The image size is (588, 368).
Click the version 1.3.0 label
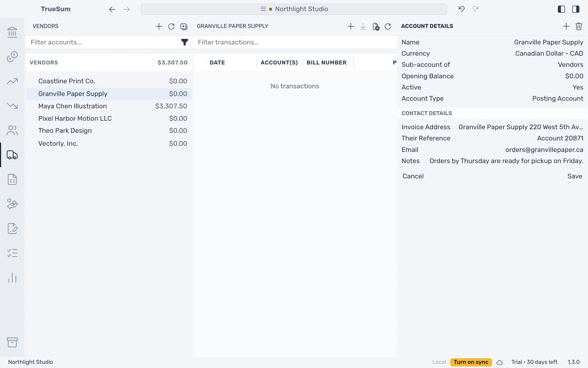tap(574, 362)
